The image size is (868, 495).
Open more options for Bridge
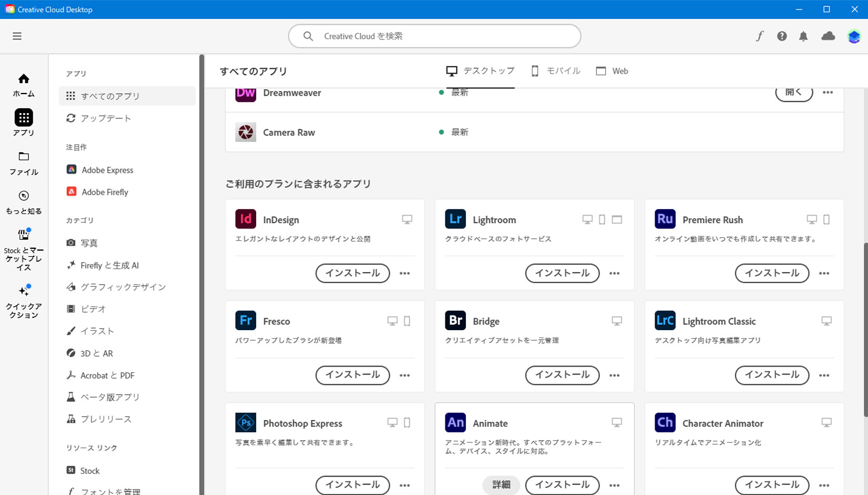coord(614,375)
